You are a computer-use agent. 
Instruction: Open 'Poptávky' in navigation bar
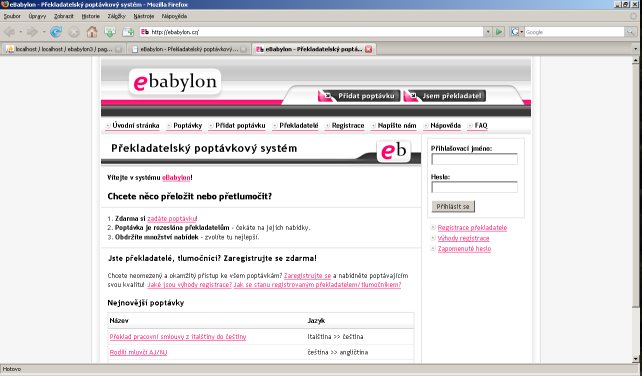click(x=188, y=125)
